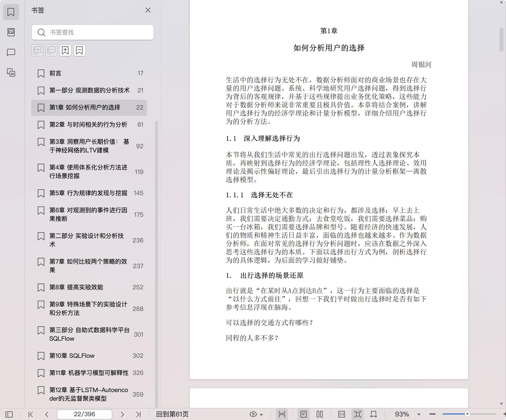The height and width of the screenshot is (420, 506).
Task: Open the eye protection mode dropdown
Action: tap(261, 414)
